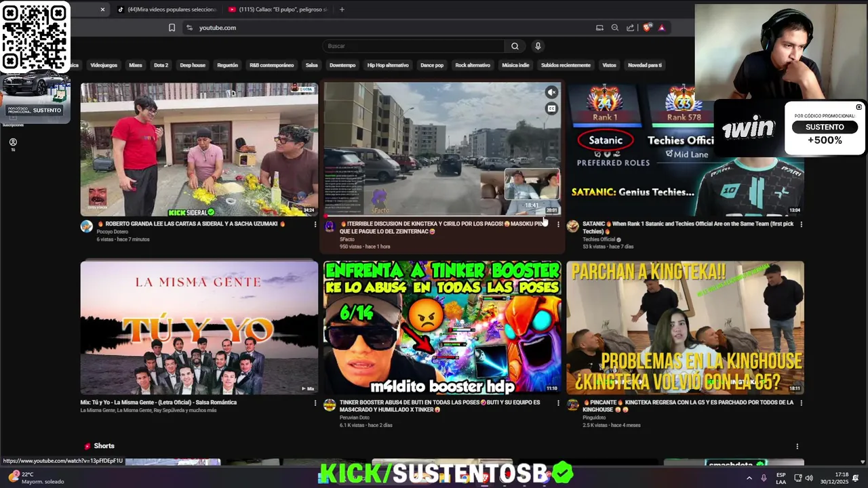The height and width of the screenshot is (488, 868).
Task: Click the 'Pocoyo Dotero' channel name
Action: [112, 232]
